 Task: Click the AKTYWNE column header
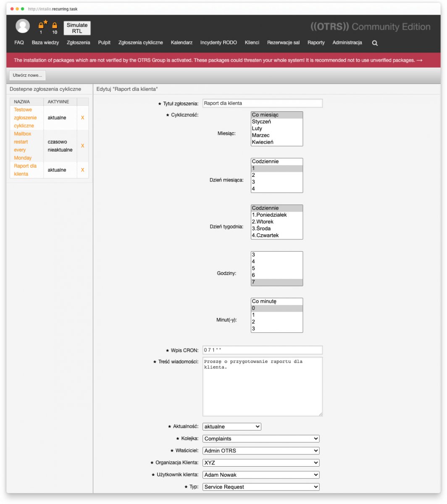[60, 102]
